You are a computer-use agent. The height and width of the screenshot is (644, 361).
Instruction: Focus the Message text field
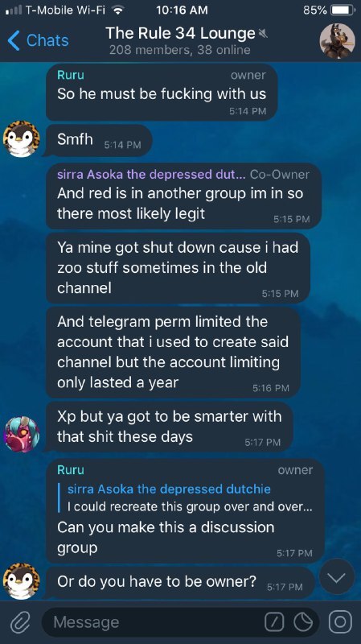[x=156, y=622]
